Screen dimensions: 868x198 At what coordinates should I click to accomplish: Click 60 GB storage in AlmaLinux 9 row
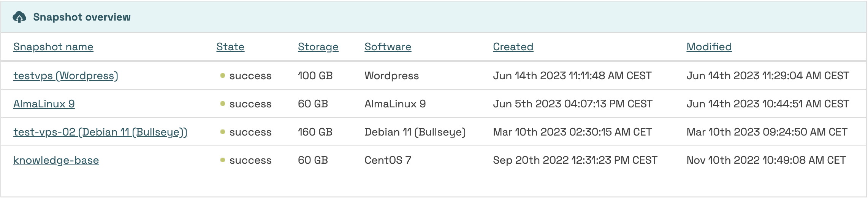click(x=313, y=104)
